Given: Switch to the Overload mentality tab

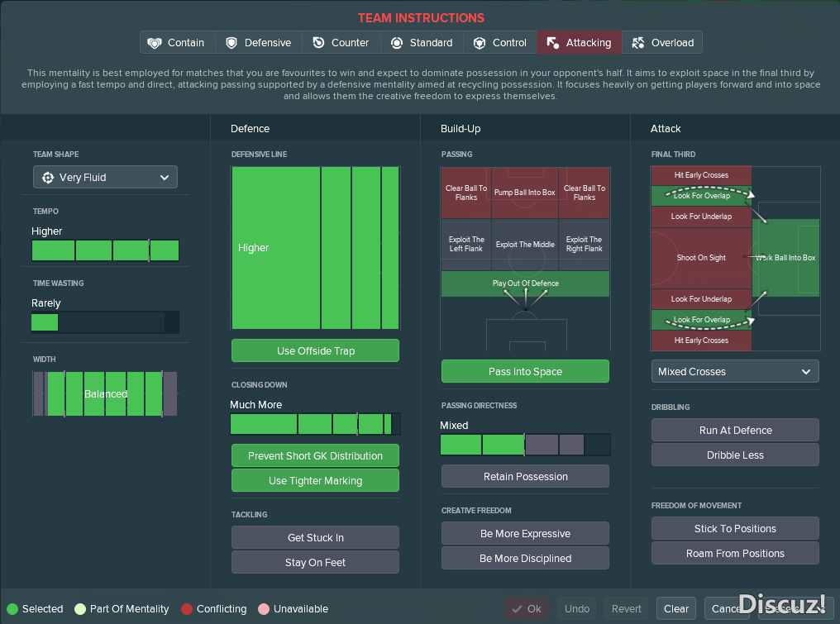Looking at the screenshot, I should [x=662, y=42].
